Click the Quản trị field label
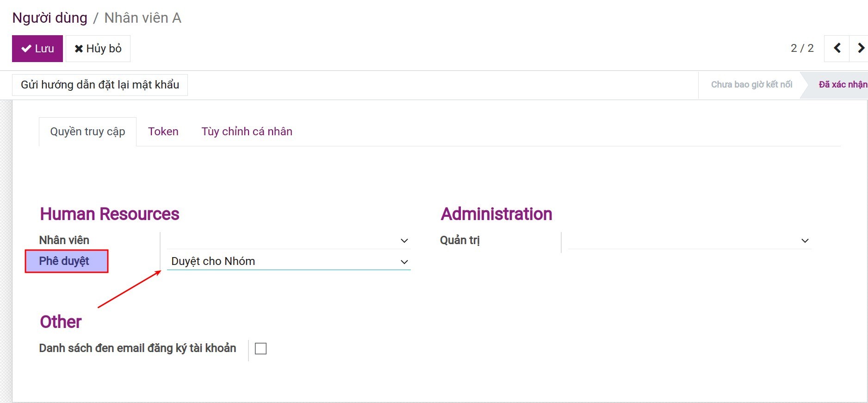 pyautogui.click(x=459, y=240)
